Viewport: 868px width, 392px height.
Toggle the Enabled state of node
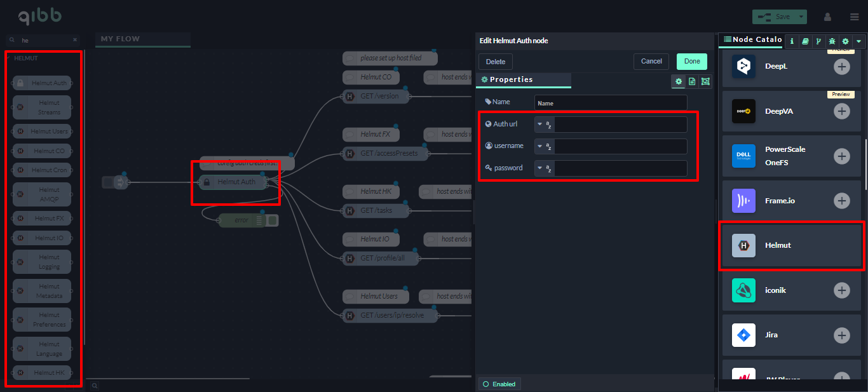(499, 384)
